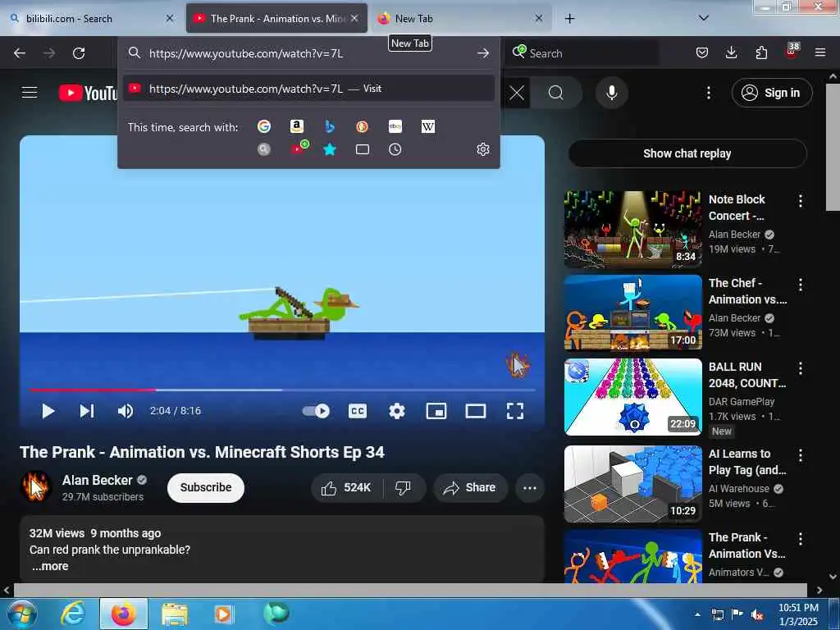Open Windows Start menu
The width and height of the screenshot is (840, 630).
[x=22, y=614]
